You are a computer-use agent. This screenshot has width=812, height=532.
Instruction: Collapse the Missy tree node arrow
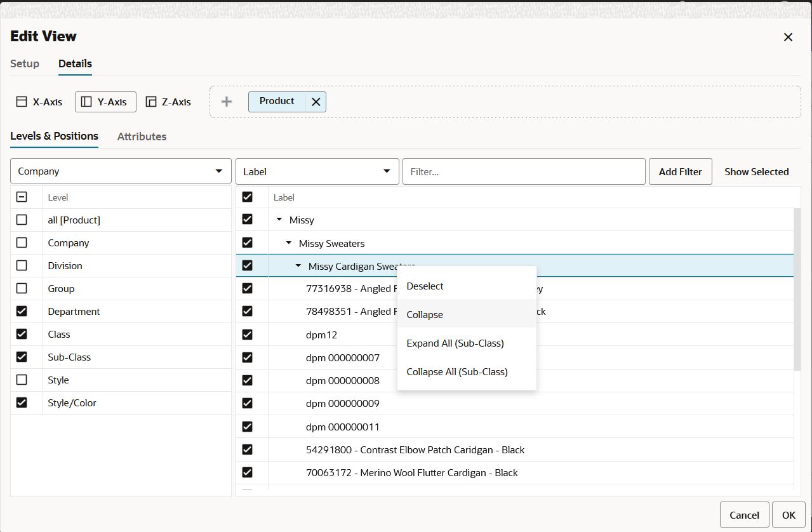tap(279, 220)
